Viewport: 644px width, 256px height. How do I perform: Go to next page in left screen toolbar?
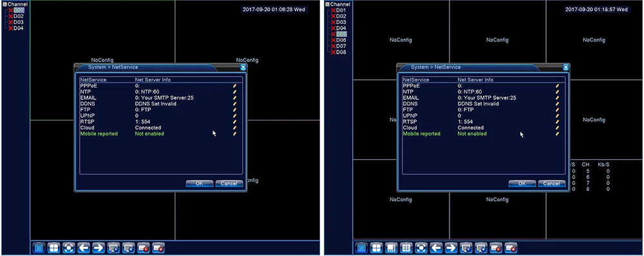99,248
